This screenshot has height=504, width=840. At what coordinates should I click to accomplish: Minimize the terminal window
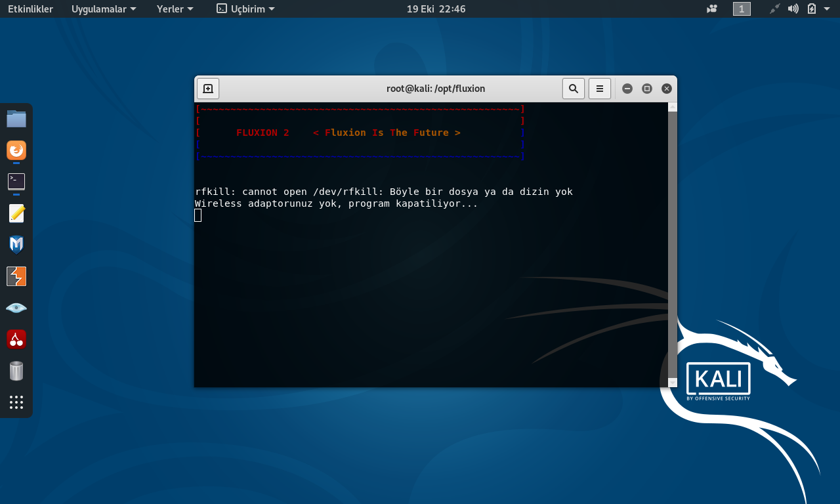click(x=627, y=89)
